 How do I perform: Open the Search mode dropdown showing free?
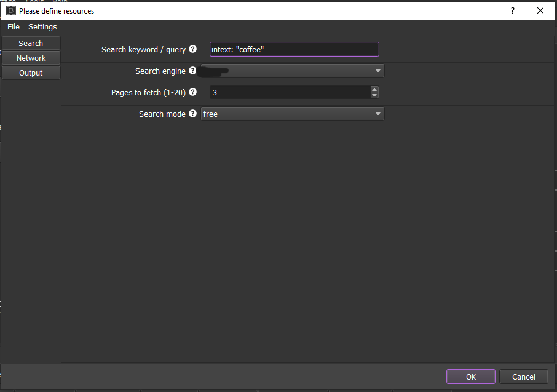click(293, 114)
